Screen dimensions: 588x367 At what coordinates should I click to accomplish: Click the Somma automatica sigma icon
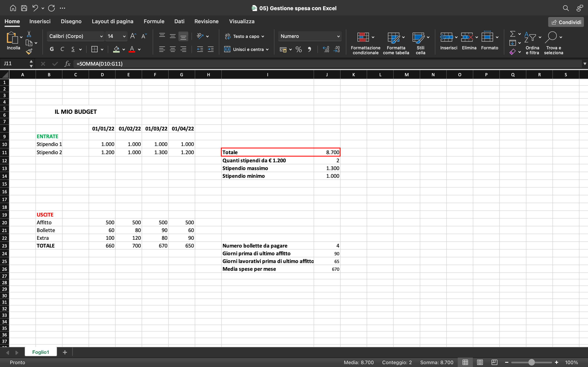point(513,34)
